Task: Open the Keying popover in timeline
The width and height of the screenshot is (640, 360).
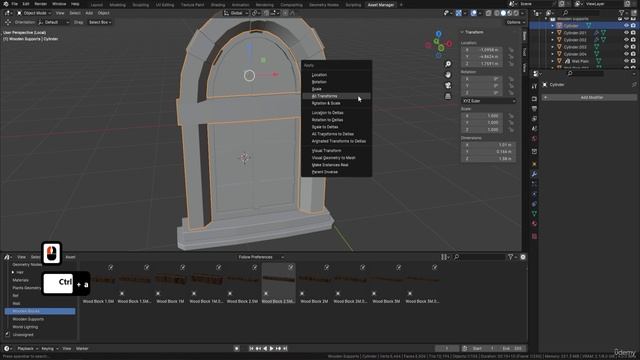Action: [49, 349]
